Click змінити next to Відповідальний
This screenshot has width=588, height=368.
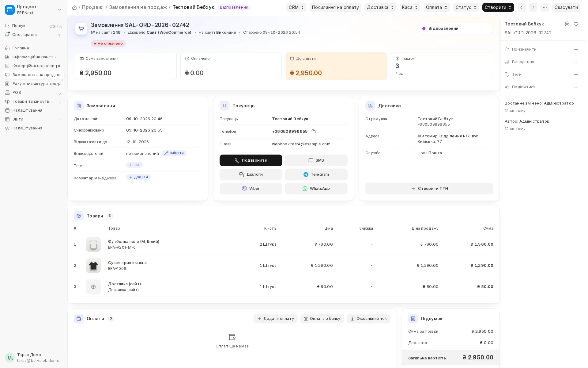point(174,153)
